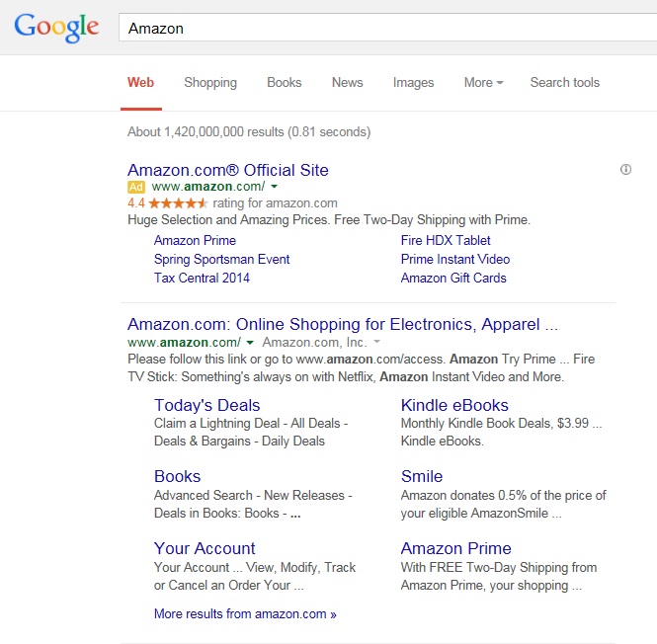Viewport: 657px width, 644px height.
Task: Open the Fire HDX Tablet link
Action: (x=446, y=240)
